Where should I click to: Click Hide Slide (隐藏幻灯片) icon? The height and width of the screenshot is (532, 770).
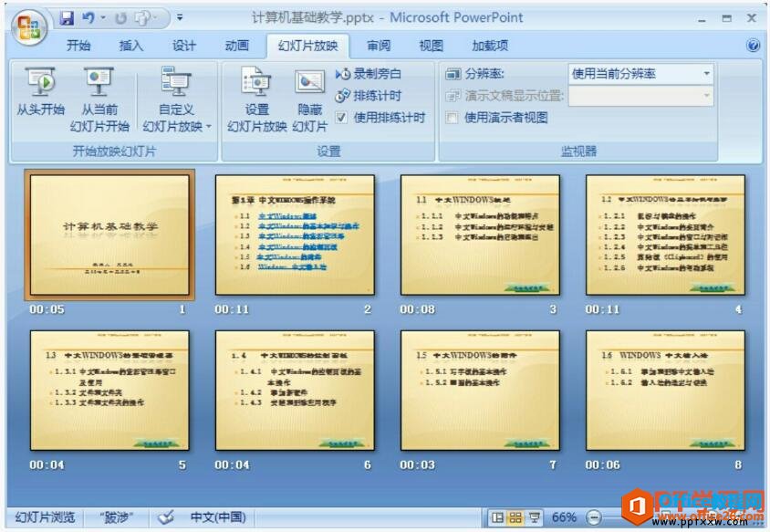pos(310,99)
